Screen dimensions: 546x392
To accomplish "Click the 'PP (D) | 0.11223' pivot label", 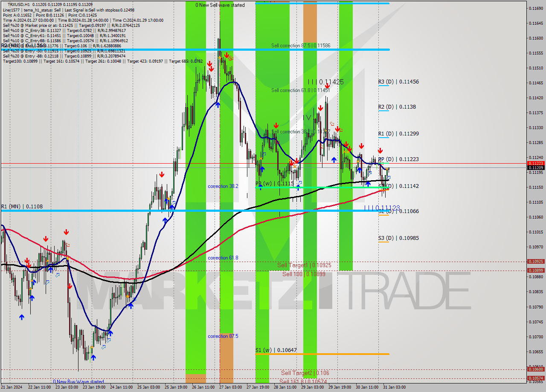I will [x=398, y=159].
